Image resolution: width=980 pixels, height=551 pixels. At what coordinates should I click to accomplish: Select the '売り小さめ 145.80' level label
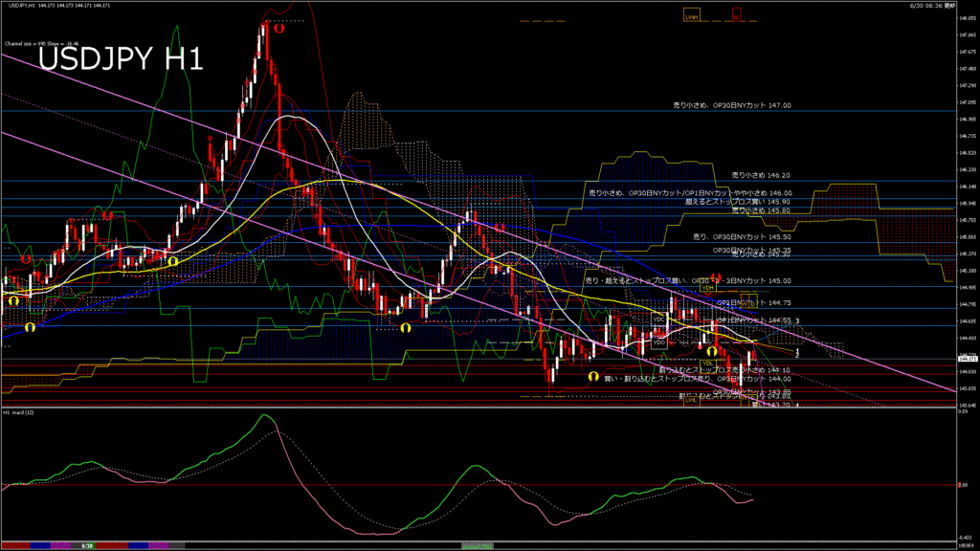pyautogui.click(x=761, y=210)
